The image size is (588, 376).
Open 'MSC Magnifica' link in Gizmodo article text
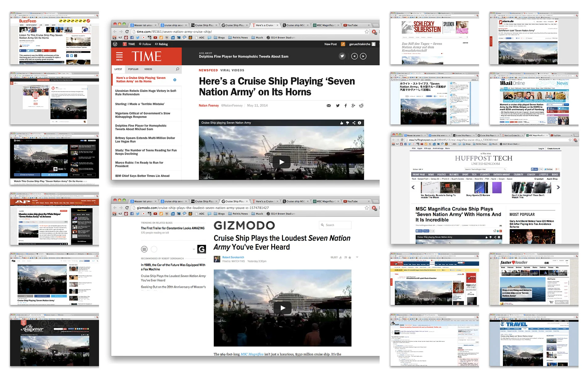click(252, 354)
